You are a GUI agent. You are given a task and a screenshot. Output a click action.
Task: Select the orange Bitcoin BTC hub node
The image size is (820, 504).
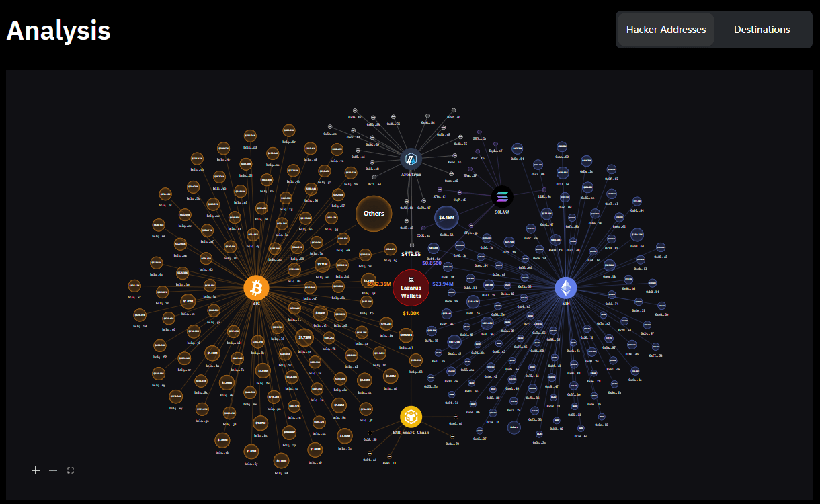coord(256,288)
